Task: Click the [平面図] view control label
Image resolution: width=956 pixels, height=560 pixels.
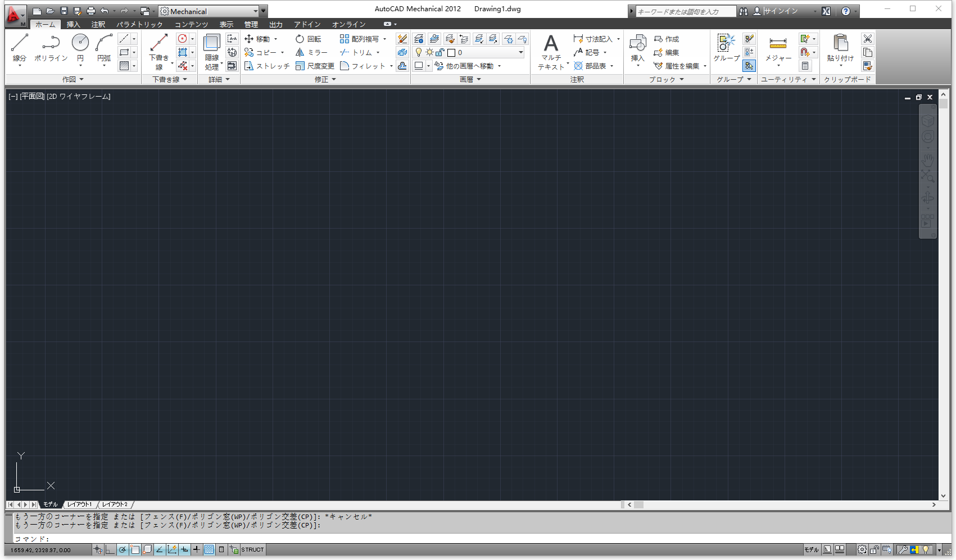Action: 32,97
